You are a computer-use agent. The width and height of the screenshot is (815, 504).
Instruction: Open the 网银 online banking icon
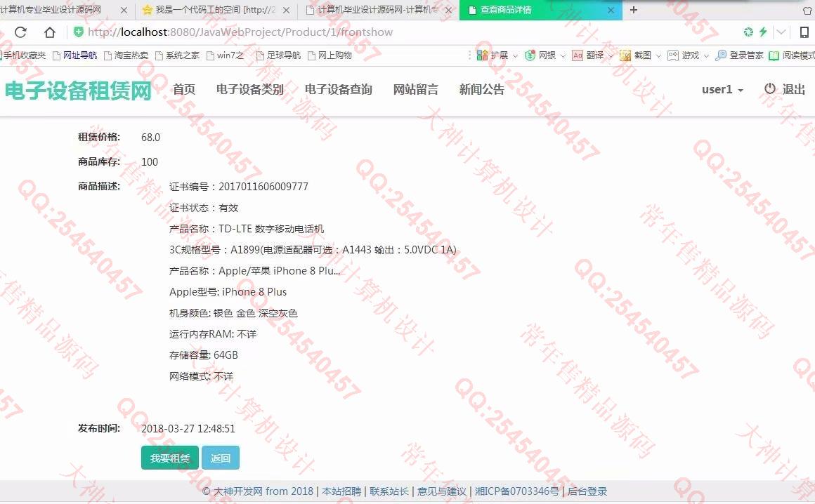tap(530, 55)
